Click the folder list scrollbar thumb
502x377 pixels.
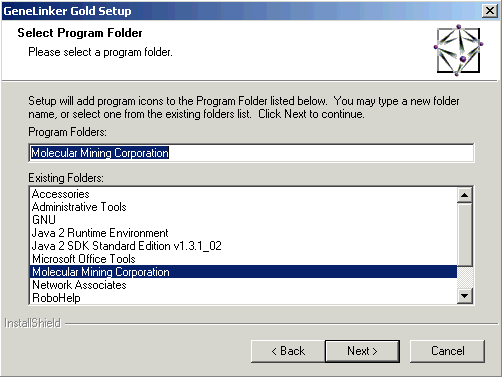465,234
